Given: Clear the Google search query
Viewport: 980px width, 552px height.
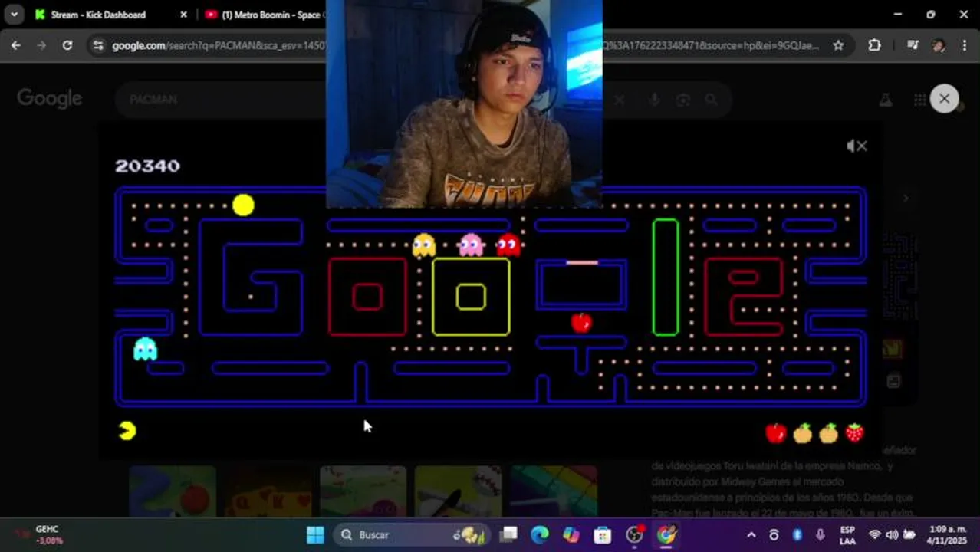Looking at the screenshot, I should point(620,100).
